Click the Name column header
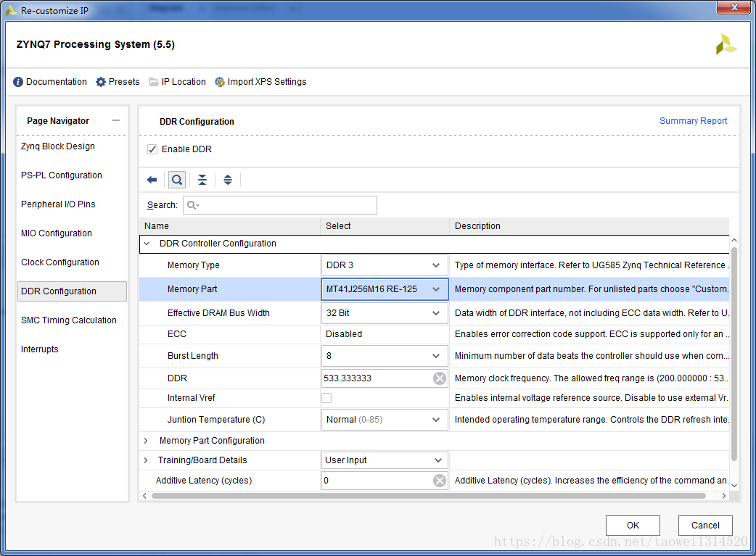Image resolution: width=756 pixels, height=556 pixels. tap(230, 226)
